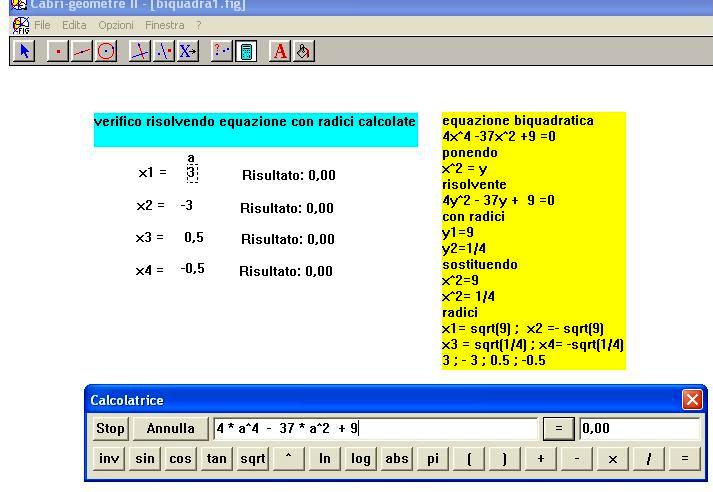Open the Edita menu
The image size is (713, 492).
[x=74, y=25]
